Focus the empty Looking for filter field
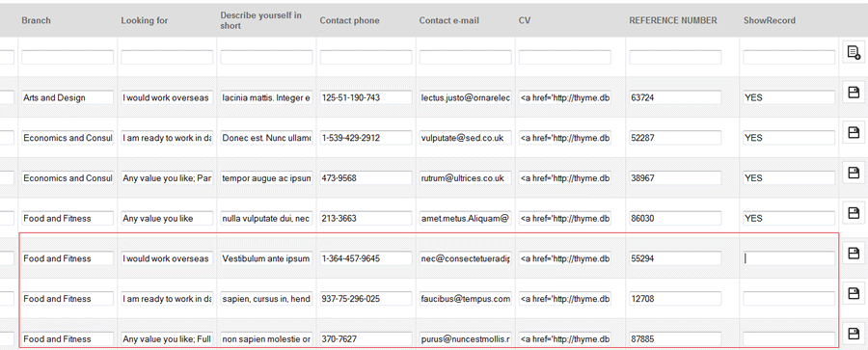This screenshot has width=868, height=350. (167, 57)
